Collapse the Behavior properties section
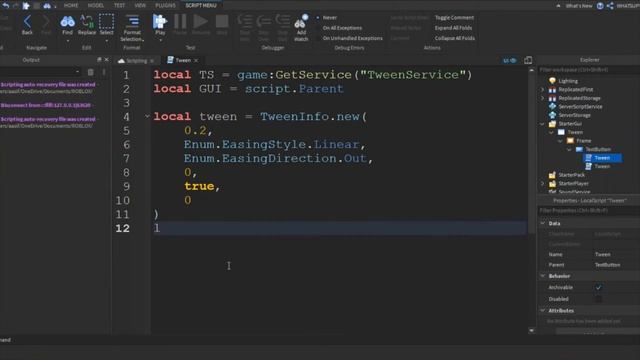640x360 pixels. click(x=543, y=276)
